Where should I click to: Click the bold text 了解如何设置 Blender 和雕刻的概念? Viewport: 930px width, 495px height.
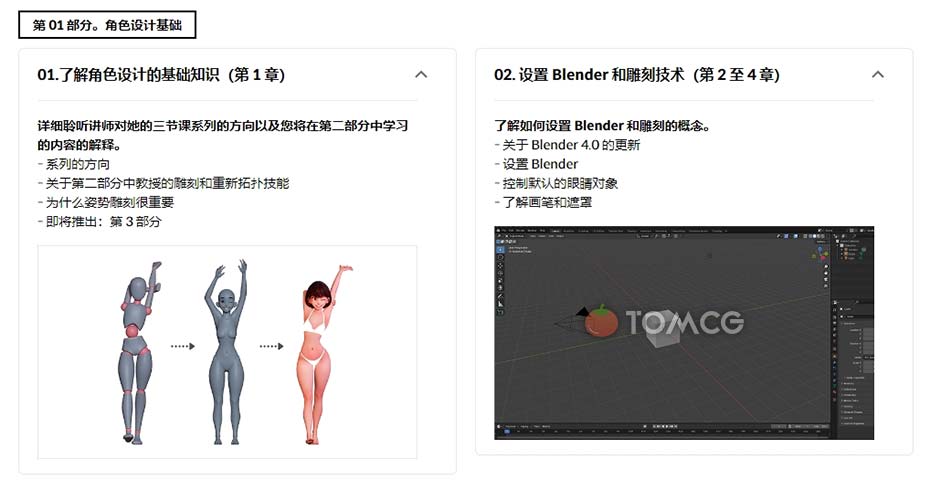click(x=602, y=126)
